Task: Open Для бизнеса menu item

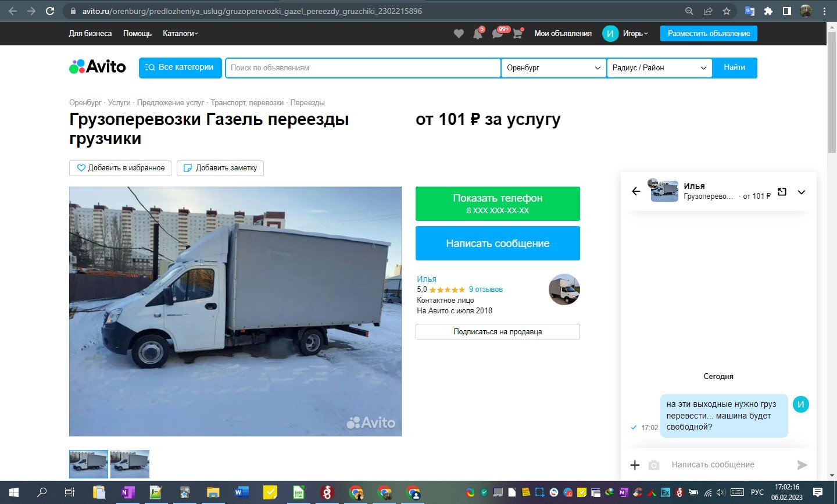Action: point(90,34)
